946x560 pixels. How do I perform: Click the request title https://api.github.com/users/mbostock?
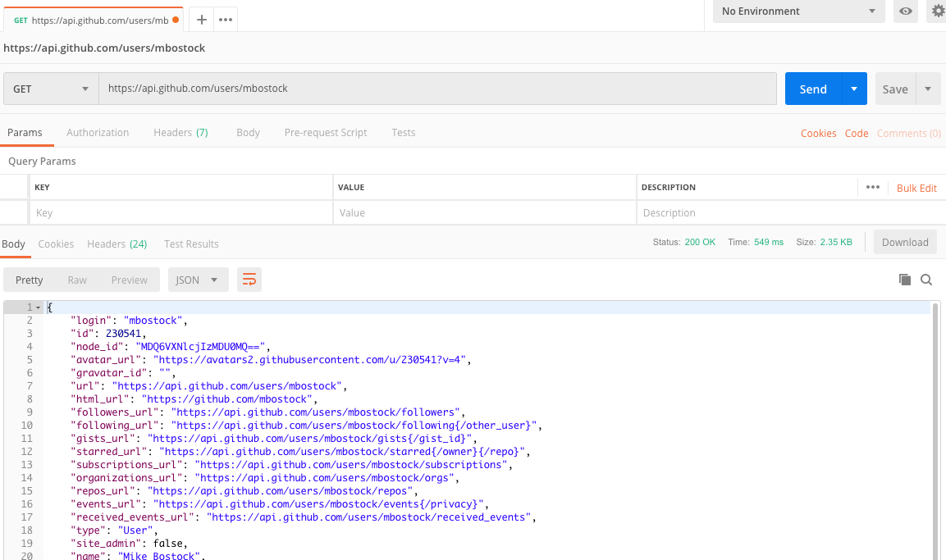[104, 48]
